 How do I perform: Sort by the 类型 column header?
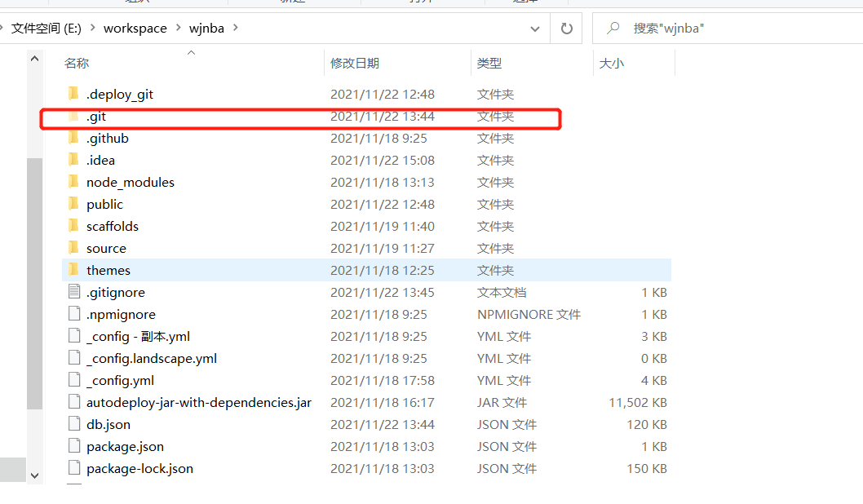489,63
